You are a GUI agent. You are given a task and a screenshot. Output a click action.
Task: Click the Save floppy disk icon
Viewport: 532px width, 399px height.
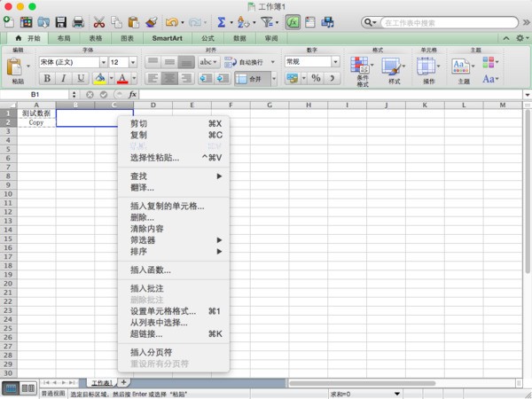[x=60, y=21]
